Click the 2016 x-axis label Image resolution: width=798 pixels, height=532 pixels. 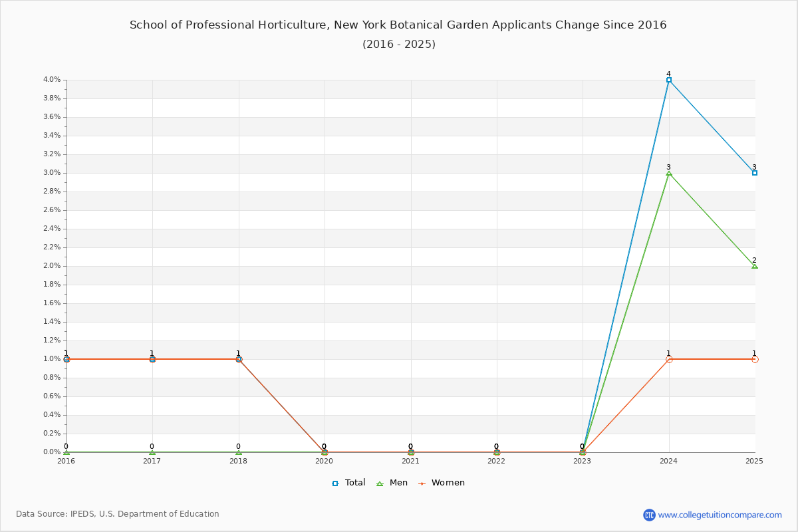pyautogui.click(x=66, y=461)
